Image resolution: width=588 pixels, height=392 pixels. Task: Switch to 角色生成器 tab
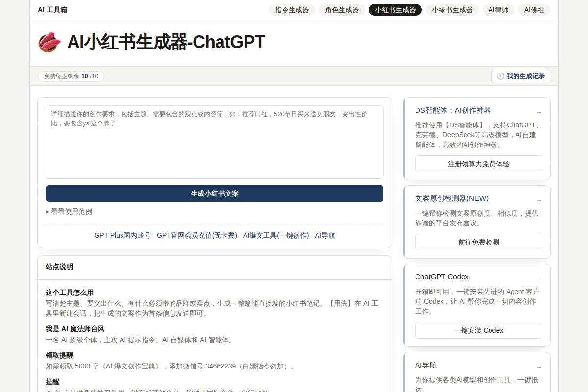342,10
